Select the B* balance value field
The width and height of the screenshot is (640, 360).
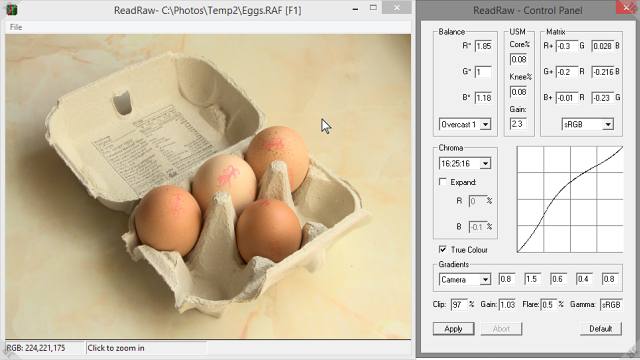coord(483,98)
